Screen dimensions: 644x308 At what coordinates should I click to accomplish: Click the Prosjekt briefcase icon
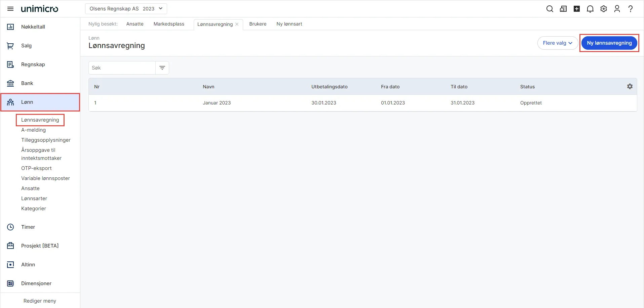pos(10,246)
